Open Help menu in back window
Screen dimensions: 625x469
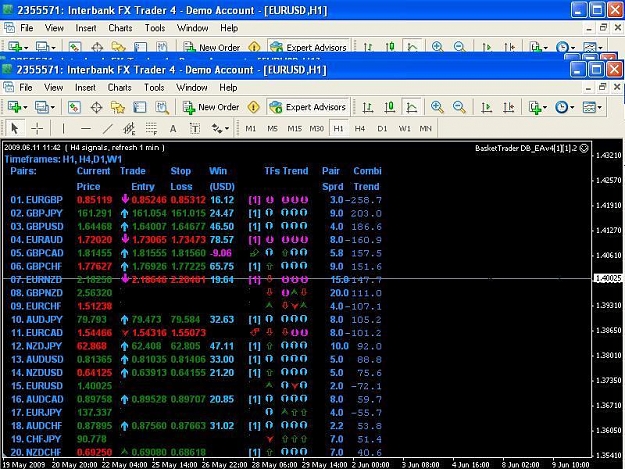click(229, 28)
